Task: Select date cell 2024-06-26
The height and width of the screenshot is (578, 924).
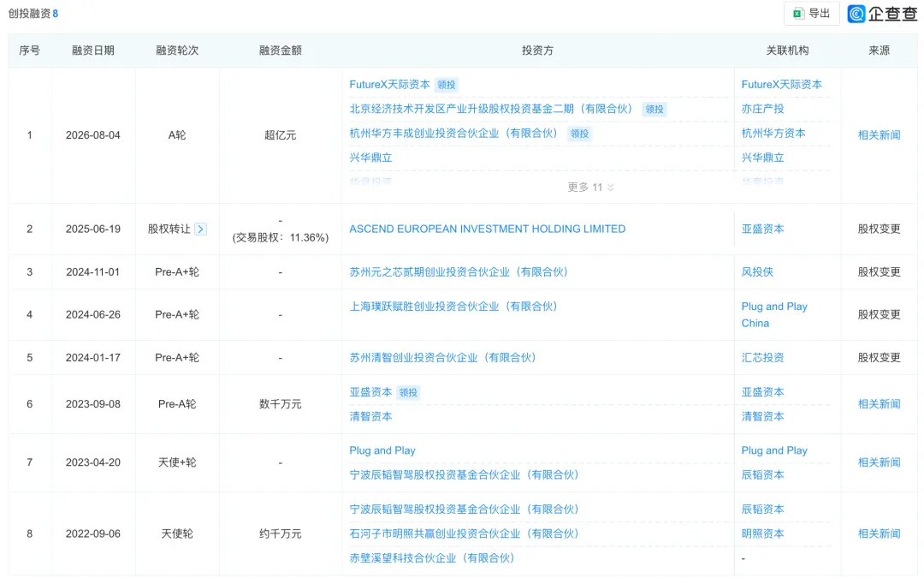Action: (93, 315)
